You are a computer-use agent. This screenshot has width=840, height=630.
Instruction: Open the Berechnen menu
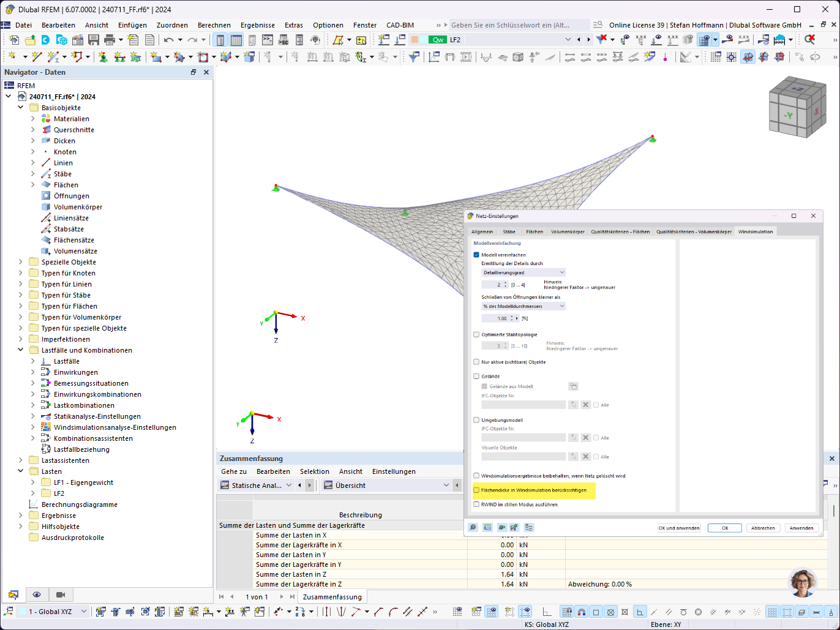pos(215,25)
